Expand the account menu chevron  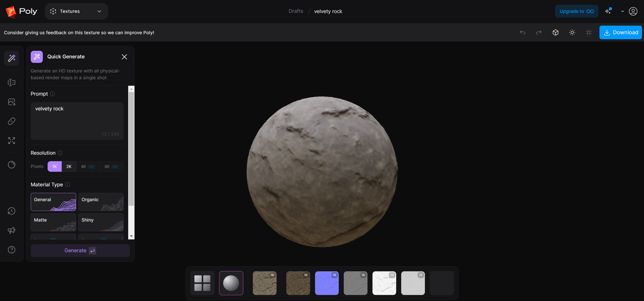click(x=622, y=11)
